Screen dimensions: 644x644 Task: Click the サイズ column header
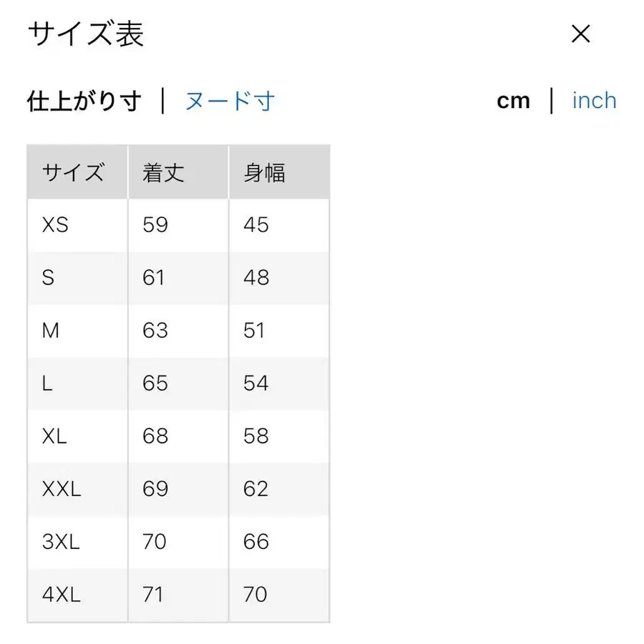coord(75,172)
